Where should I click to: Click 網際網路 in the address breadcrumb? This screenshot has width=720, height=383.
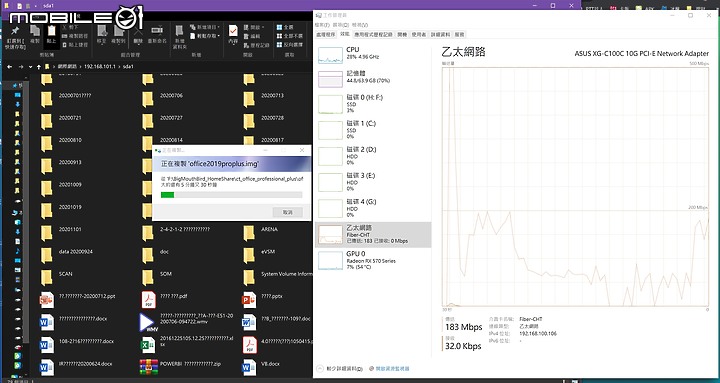(68, 67)
